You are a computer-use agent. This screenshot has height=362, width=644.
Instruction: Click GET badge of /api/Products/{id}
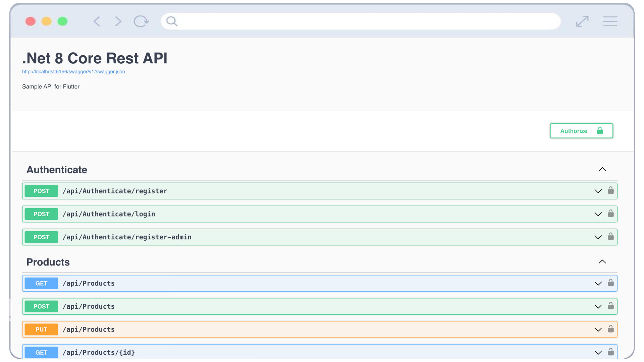coord(41,353)
